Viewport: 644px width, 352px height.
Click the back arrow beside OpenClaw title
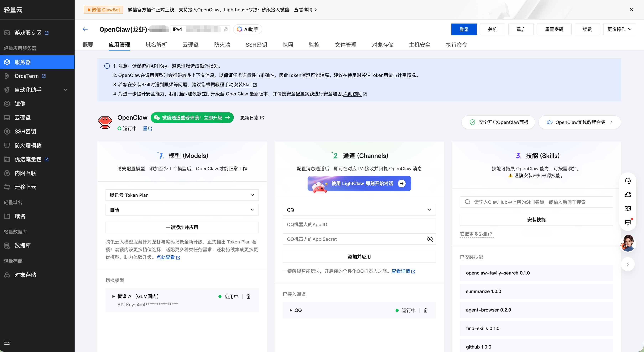coord(85,29)
